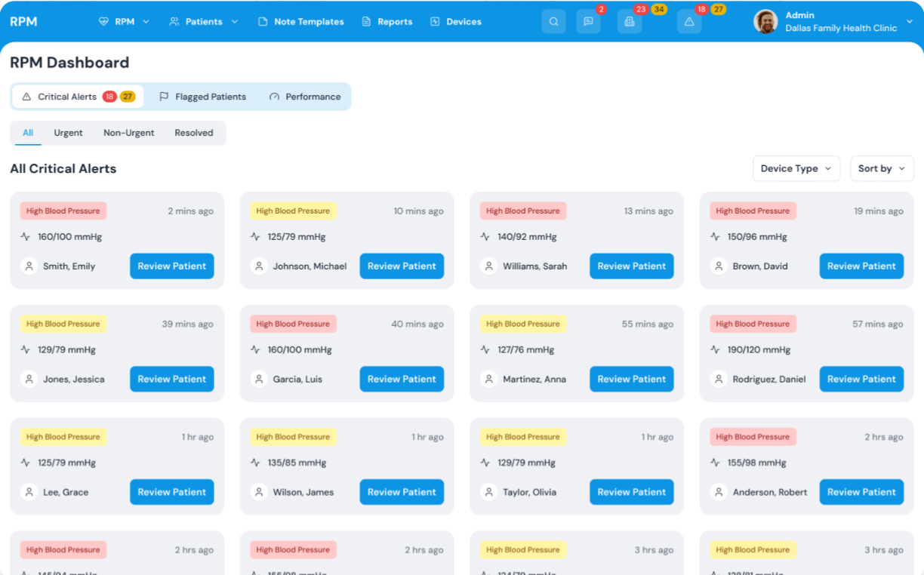Click the red High Blood Pressure tag on Brown, David card
The width and height of the screenshot is (924, 575).
click(x=753, y=211)
